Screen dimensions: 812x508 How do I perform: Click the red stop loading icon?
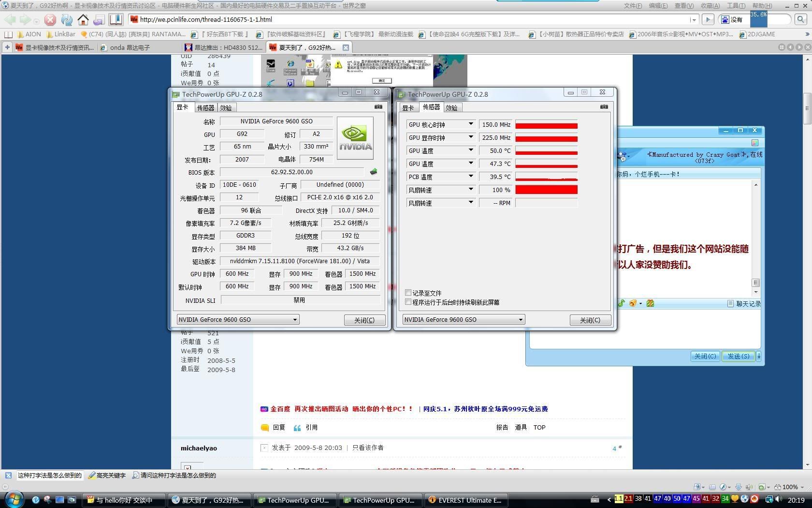(x=50, y=20)
